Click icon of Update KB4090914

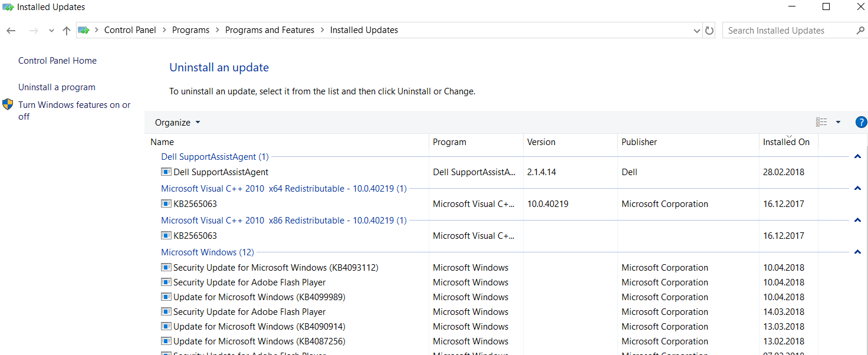click(x=166, y=327)
